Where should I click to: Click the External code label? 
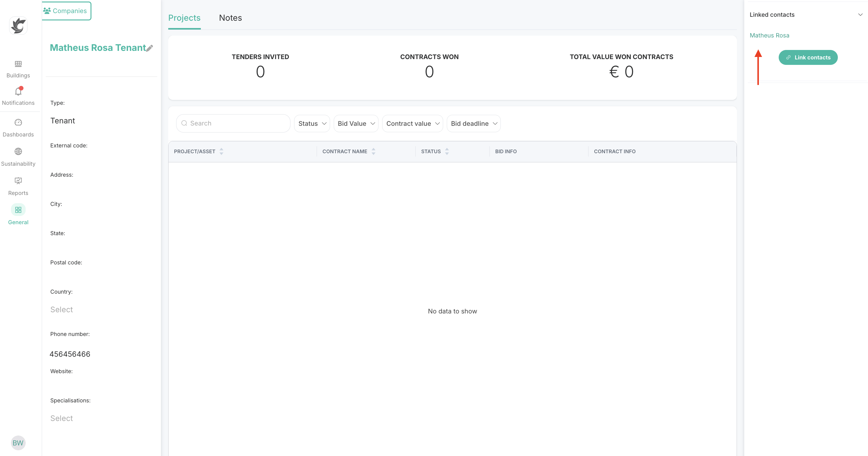pyautogui.click(x=69, y=146)
